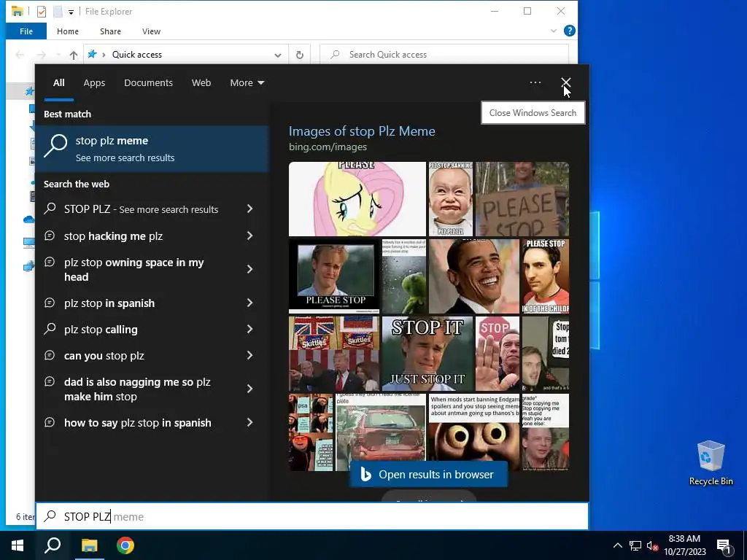Click the taskbar Search magnifier icon
747x560 pixels.
click(x=53, y=545)
